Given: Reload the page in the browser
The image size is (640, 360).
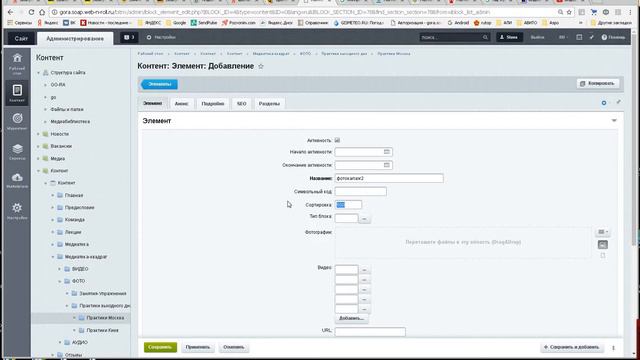Looking at the screenshot, I should 31,12.
